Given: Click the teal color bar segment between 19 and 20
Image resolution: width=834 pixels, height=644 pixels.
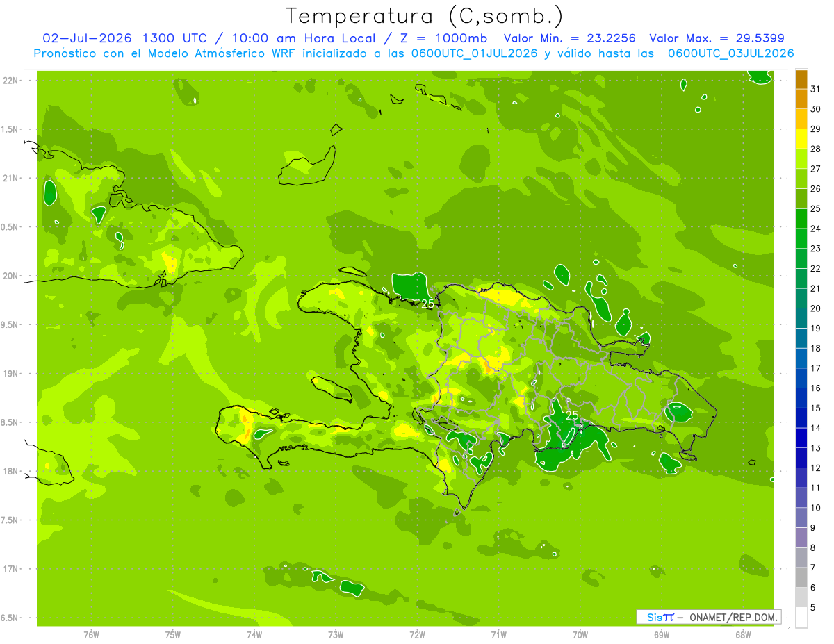Looking at the screenshot, I should [x=801, y=318].
